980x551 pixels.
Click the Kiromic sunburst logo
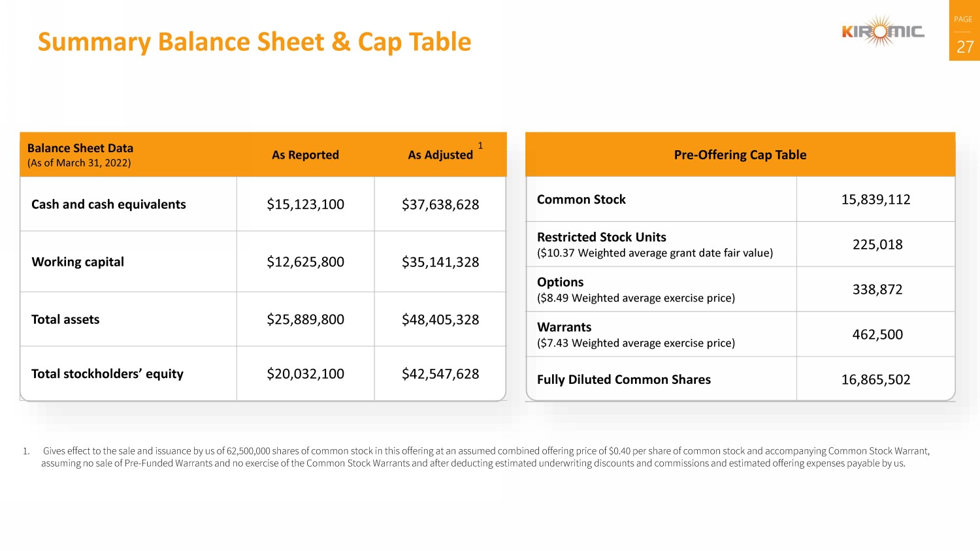(x=883, y=31)
